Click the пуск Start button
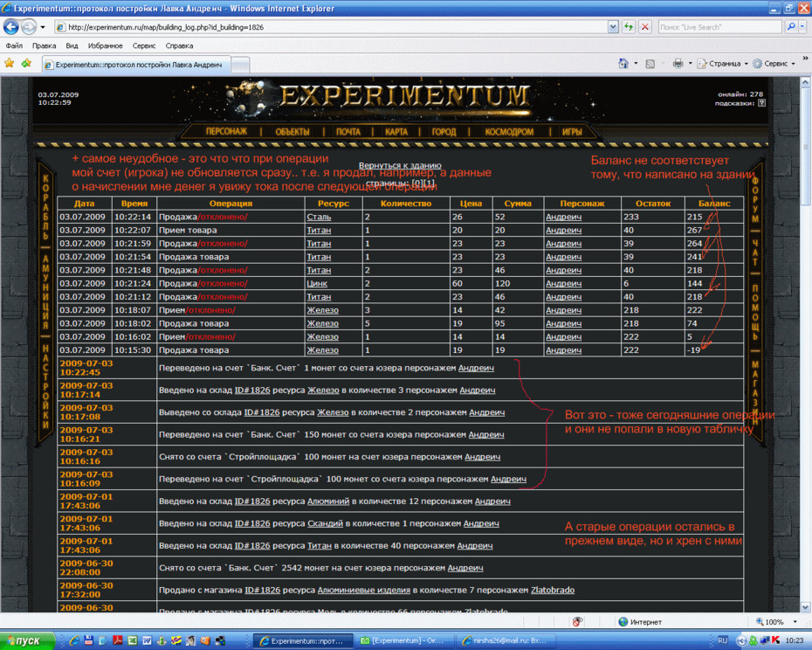Image resolution: width=812 pixels, height=650 pixels. [x=27, y=640]
